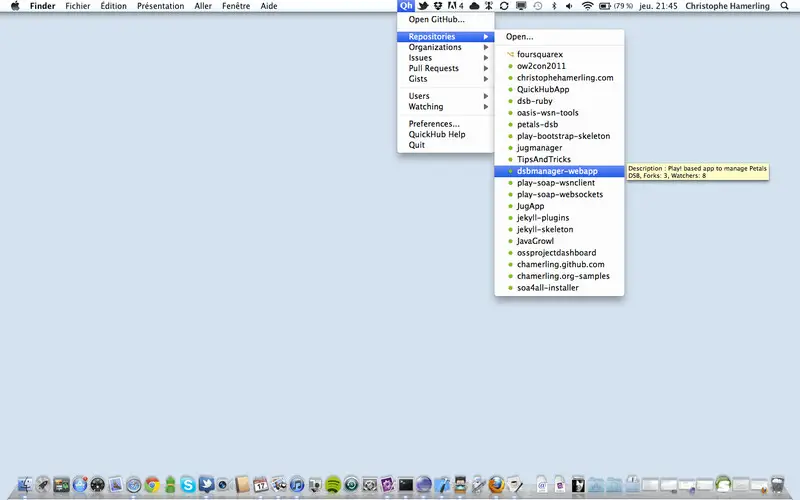The width and height of the screenshot is (800, 500).
Task: Open Spotlight magnifying glass search
Action: (x=784, y=6)
